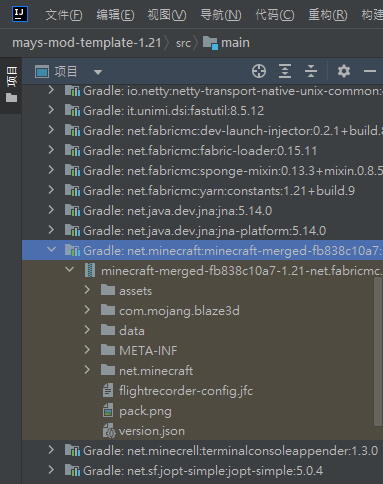This screenshot has width=383, height=484.
Task: Expand the data folder
Action: click(x=87, y=330)
